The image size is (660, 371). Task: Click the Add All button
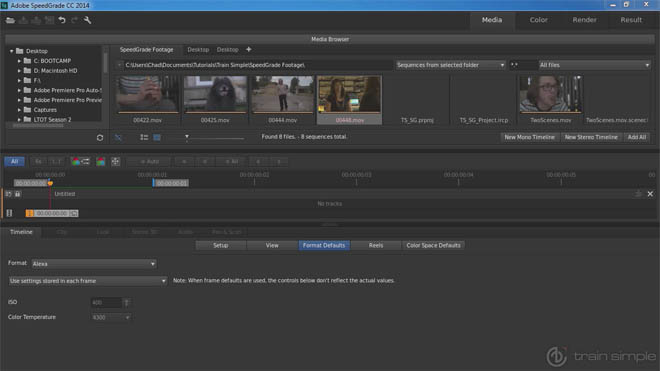[x=637, y=137]
